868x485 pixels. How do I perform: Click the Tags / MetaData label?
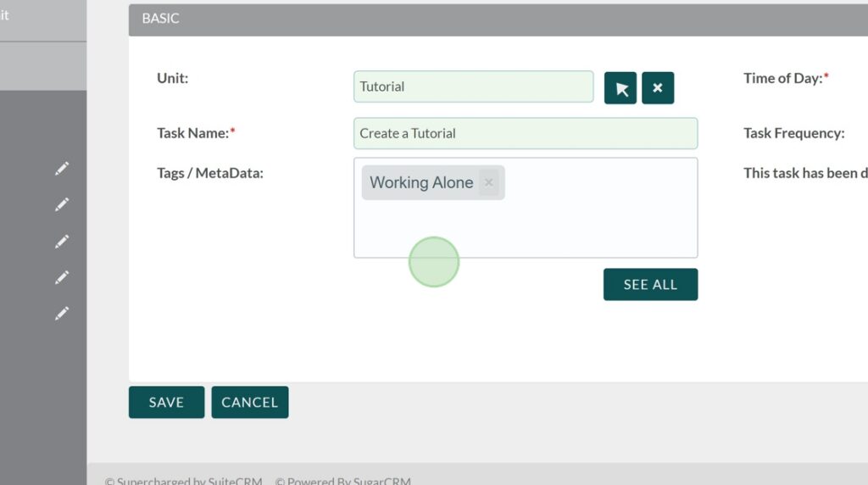(210, 173)
